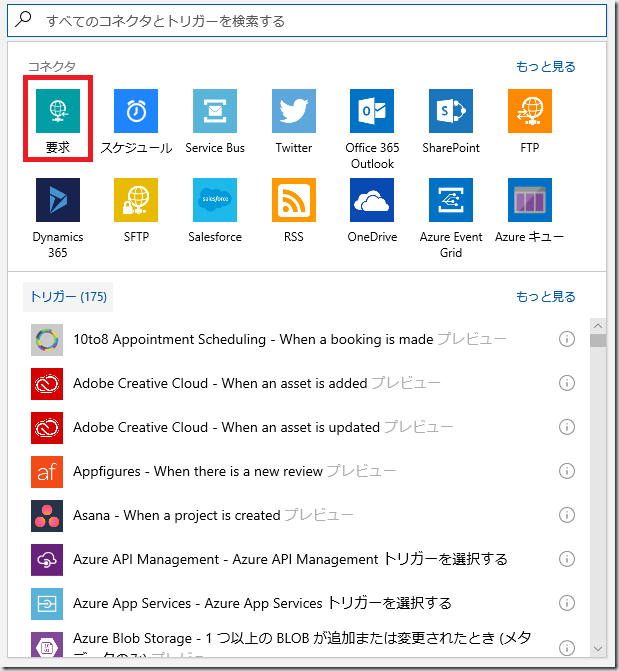Select the 要求 request connector icon
The width and height of the screenshot is (619, 671).
pyautogui.click(x=58, y=111)
